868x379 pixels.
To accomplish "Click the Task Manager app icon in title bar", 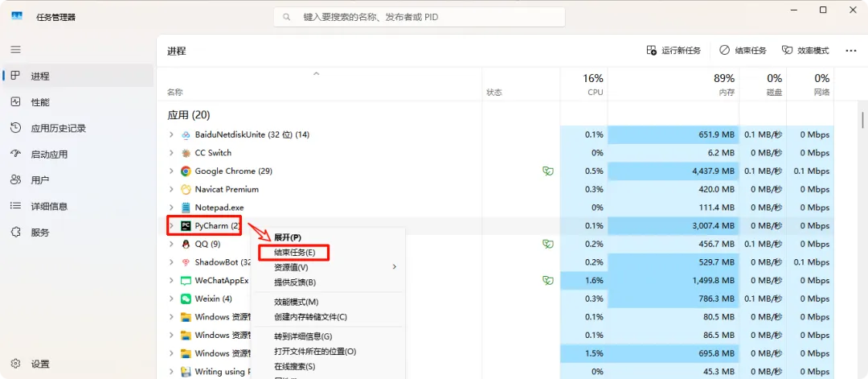I will click(x=17, y=17).
